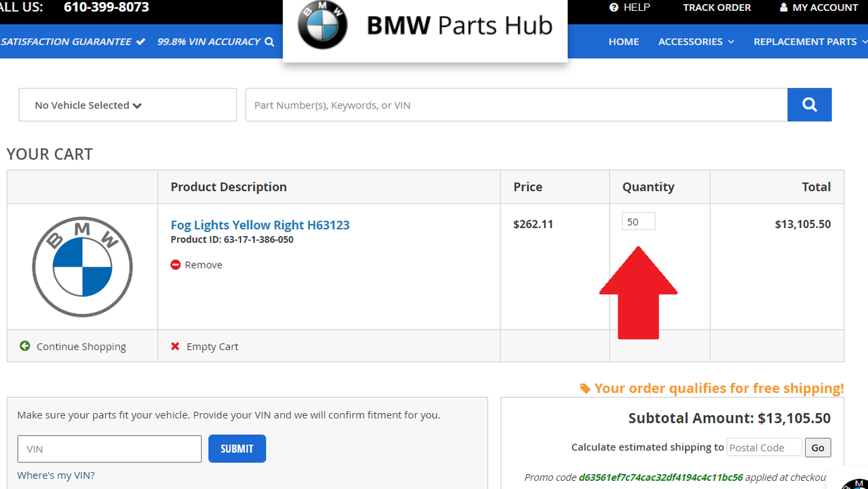The height and width of the screenshot is (489, 868).
Task: Click the Quantity column header
Action: [648, 187]
